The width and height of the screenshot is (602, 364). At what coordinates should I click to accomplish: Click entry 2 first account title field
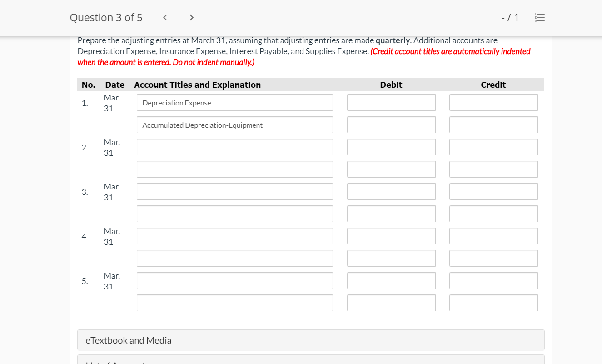(235, 147)
